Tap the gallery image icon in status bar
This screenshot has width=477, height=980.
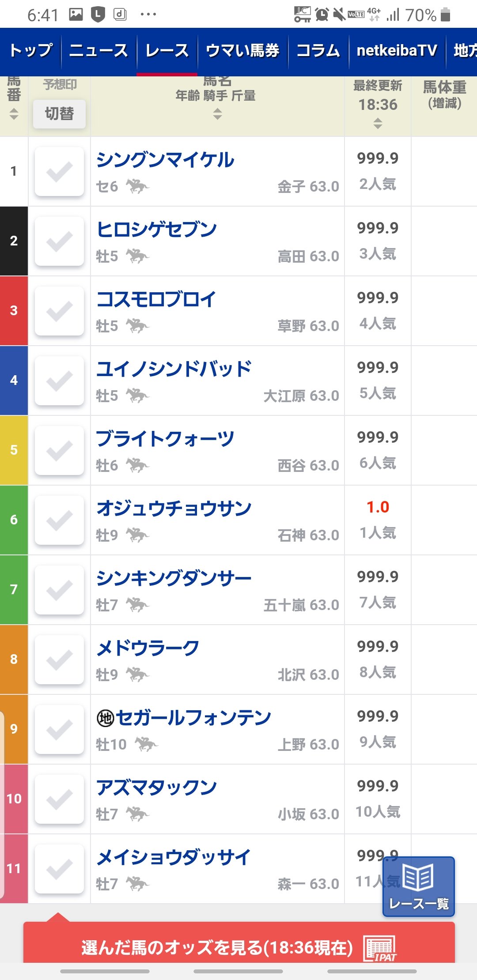pyautogui.click(x=76, y=15)
